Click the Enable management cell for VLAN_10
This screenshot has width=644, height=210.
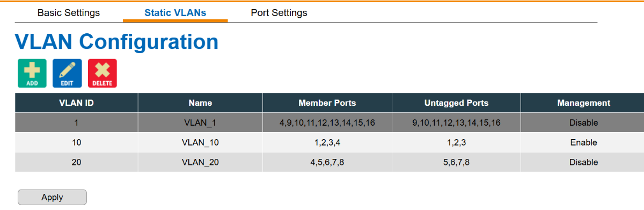582,142
